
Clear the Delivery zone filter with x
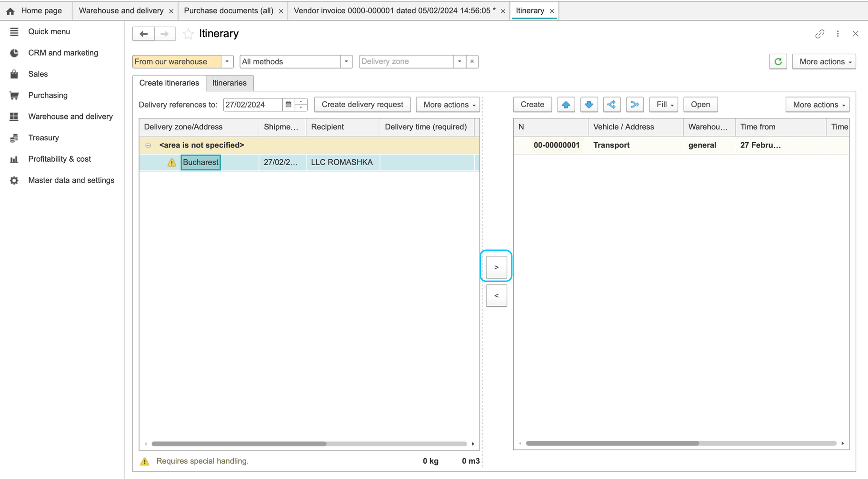472,61
